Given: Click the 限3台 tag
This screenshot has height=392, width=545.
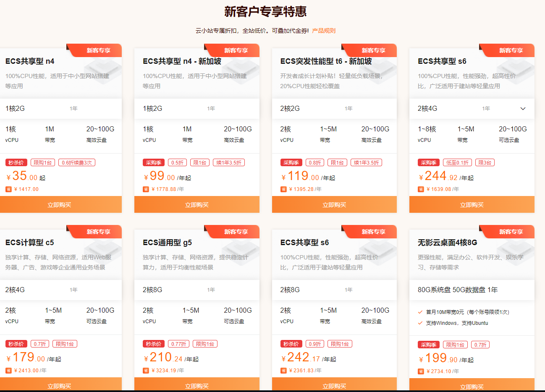Looking at the screenshot, I should [485, 162].
